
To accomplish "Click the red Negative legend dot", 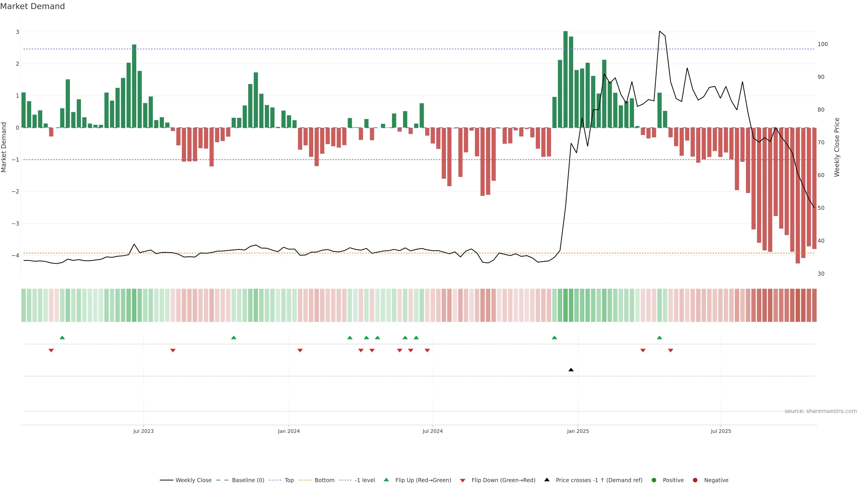I will [x=695, y=480].
